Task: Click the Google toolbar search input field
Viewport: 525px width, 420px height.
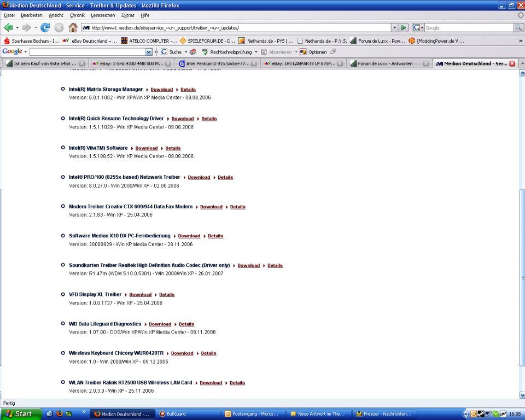Action: pyautogui.click(x=87, y=52)
